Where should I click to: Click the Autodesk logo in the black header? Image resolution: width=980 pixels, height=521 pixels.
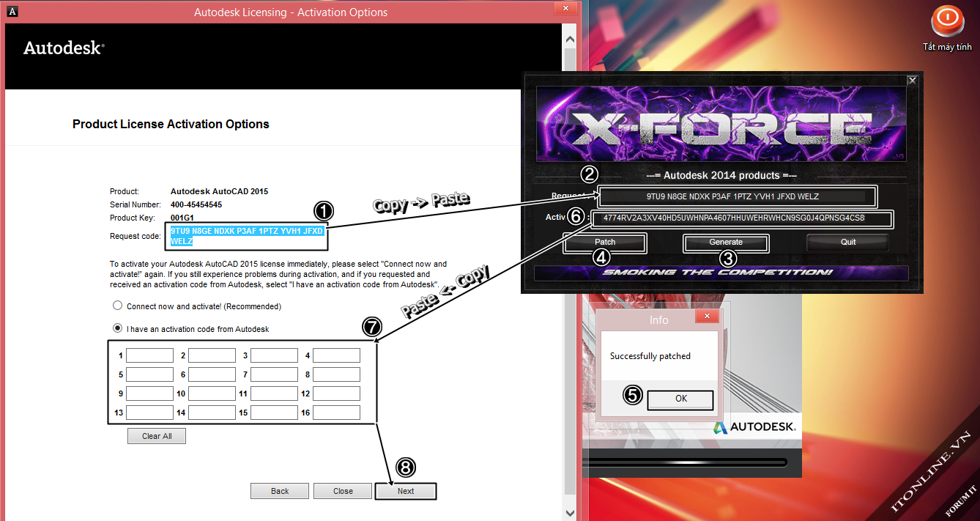coord(64,48)
